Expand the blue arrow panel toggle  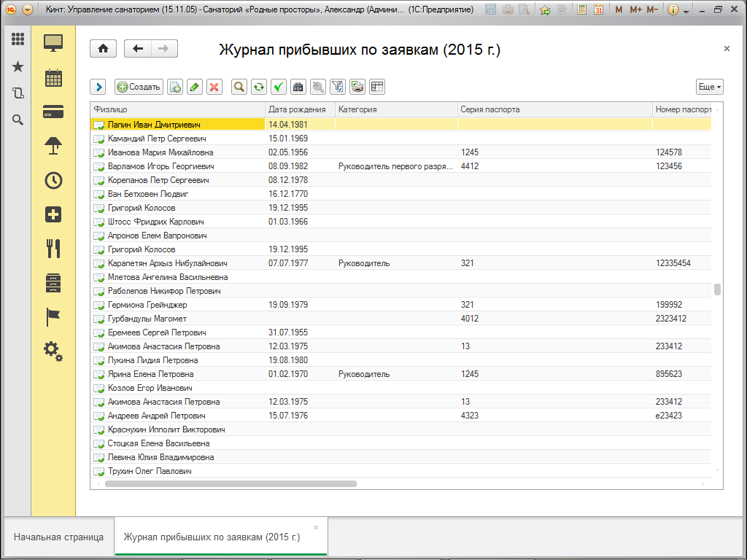click(x=98, y=87)
